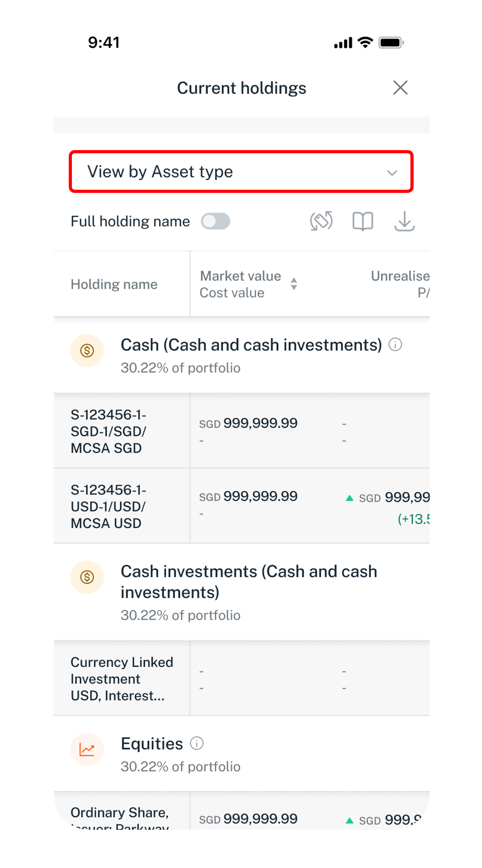Tap the Cash dollar coin icon
The height and width of the screenshot is (868, 482).
[87, 350]
